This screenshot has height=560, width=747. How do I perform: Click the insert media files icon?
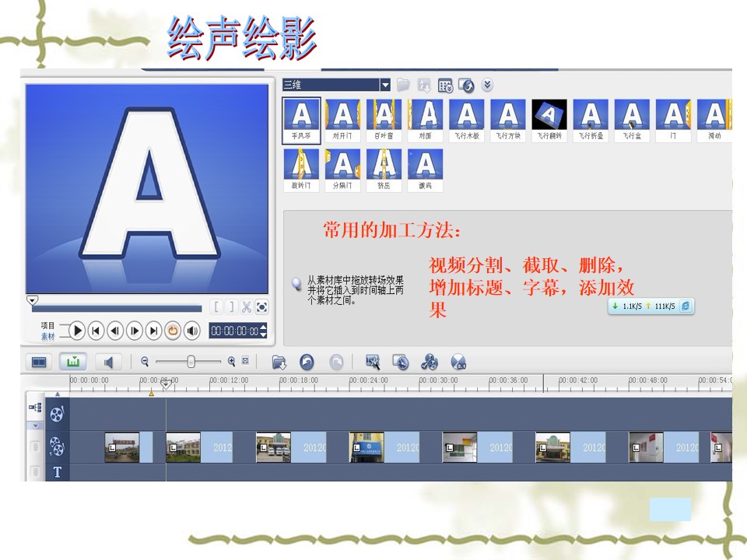coord(279,362)
